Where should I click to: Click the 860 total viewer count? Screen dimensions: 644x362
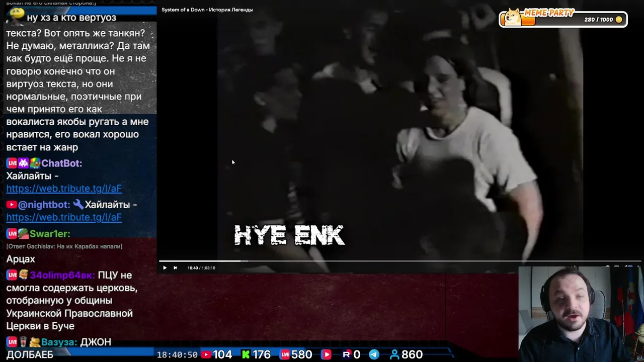[412, 354]
